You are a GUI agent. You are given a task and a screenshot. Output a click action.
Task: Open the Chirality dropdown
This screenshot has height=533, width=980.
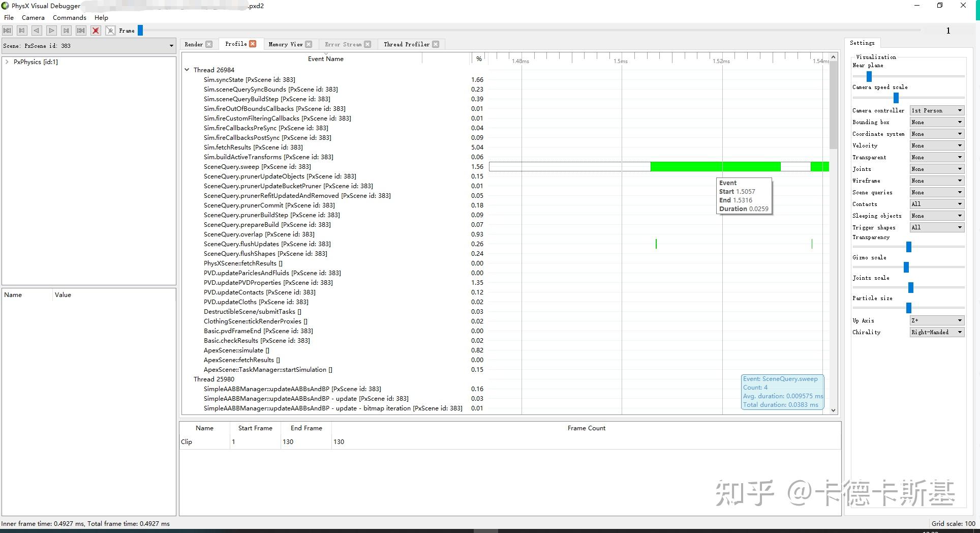coord(937,332)
